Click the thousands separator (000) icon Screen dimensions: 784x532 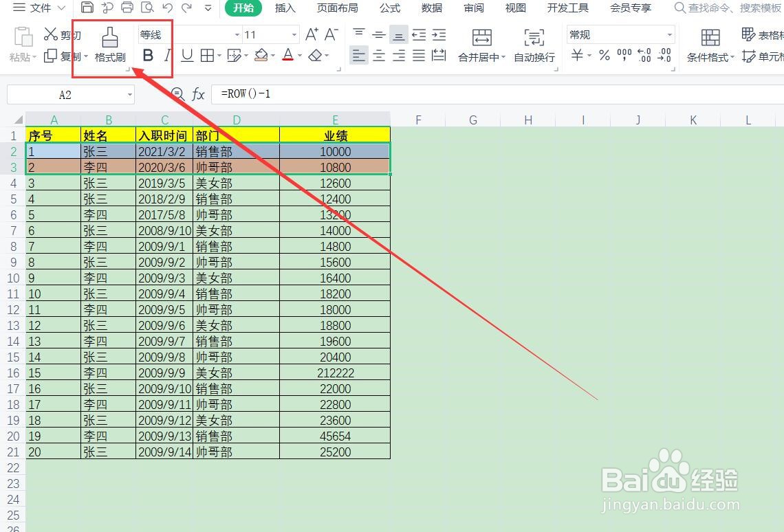tap(624, 55)
